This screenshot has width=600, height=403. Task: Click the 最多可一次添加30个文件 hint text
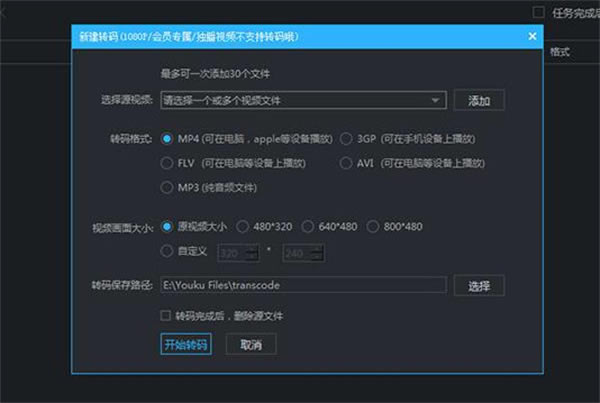click(x=215, y=73)
